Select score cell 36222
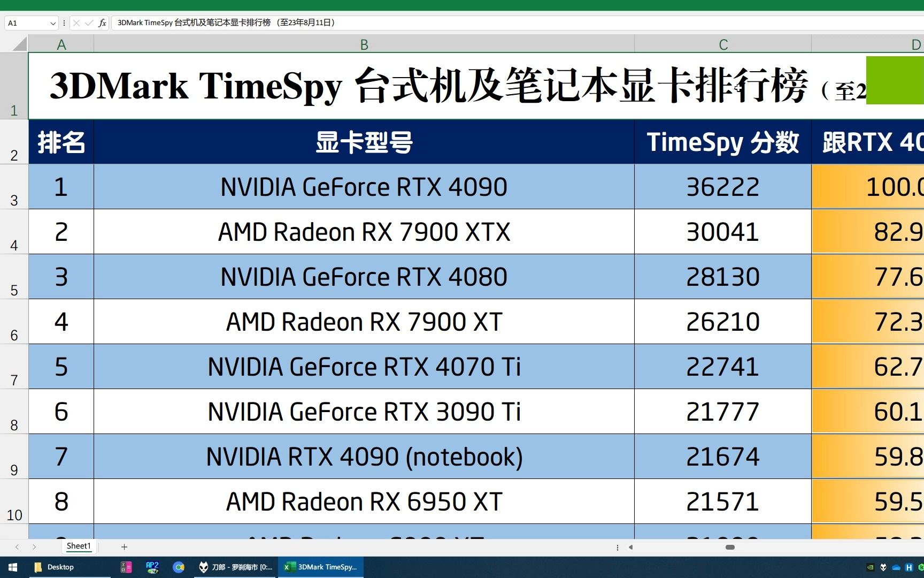This screenshot has height=578, width=924. (x=723, y=187)
